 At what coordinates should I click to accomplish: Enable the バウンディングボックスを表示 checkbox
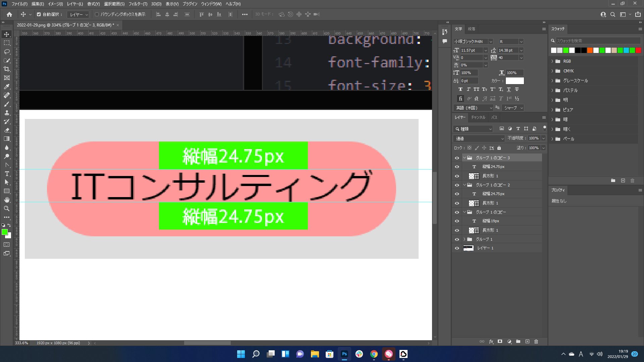(x=97, y=14)
